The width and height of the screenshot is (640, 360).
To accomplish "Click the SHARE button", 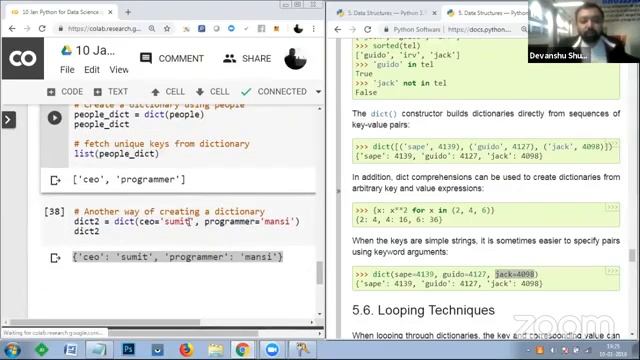I will (247, 58).
